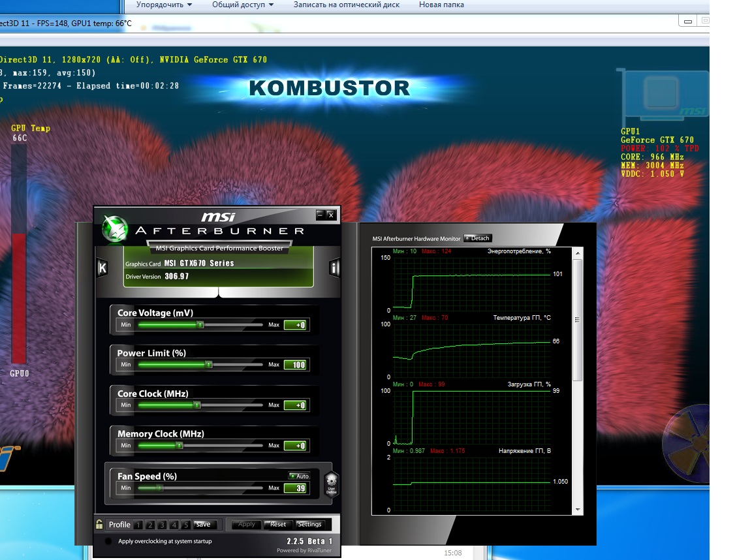Click the Core Clock slider handle
The height and width of the screenshot is (560, 752).
pyautogui.click(x=197, y=405)
